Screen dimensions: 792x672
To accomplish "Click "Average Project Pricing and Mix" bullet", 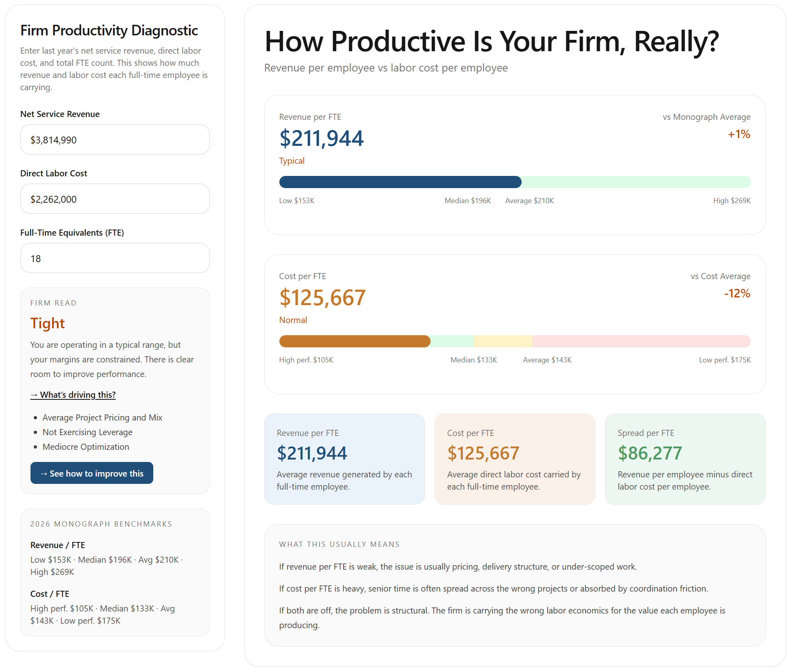I will point(102,418).
